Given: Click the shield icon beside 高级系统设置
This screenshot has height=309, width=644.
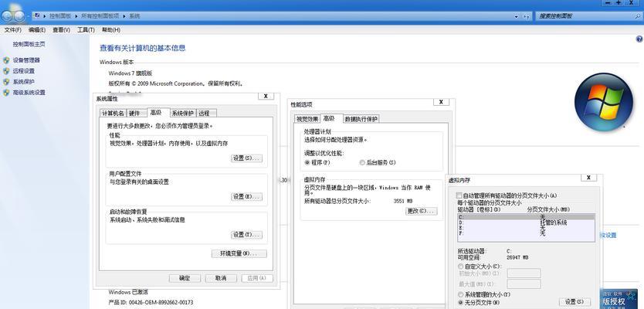Looking at the screenshot, I should [x=6, y=93].
